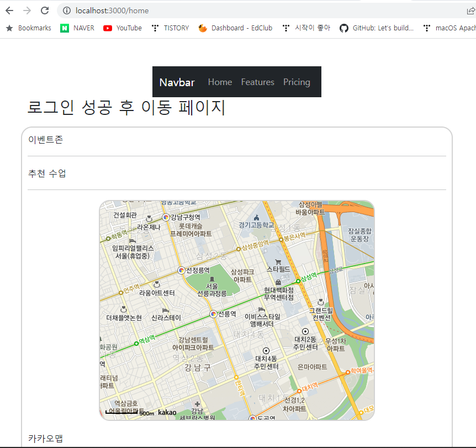Click the 스타필드 shopping cart icon

click(278, 262)
